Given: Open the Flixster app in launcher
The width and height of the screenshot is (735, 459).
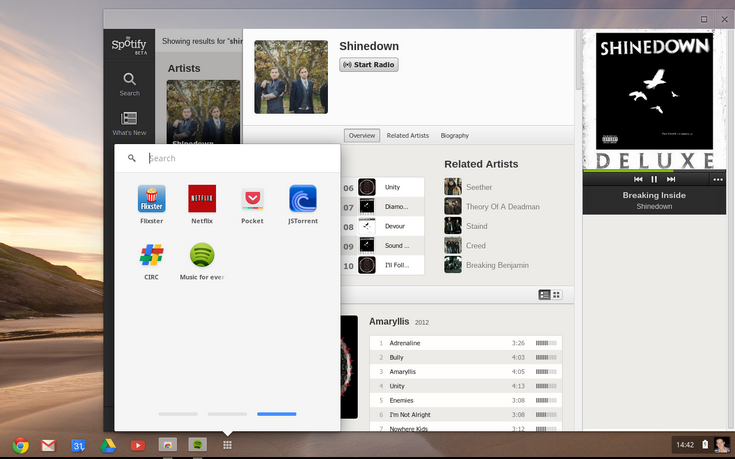Looking at the screenshot, I should point(151,199).
